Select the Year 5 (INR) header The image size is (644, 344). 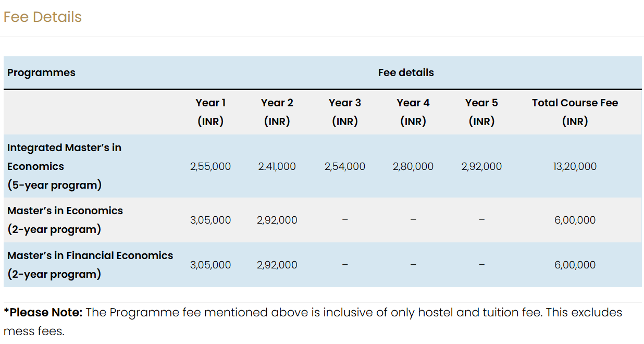481,112
